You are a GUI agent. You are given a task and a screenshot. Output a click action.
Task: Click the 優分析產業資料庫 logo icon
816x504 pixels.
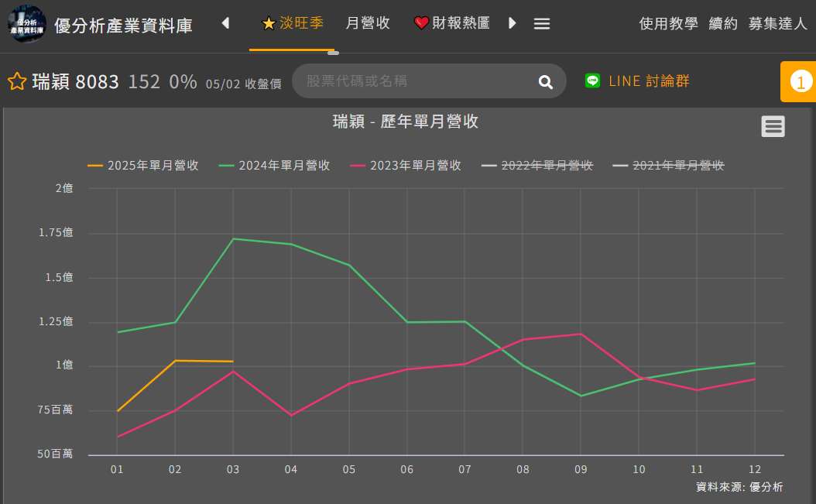click(x=26, y=24)
